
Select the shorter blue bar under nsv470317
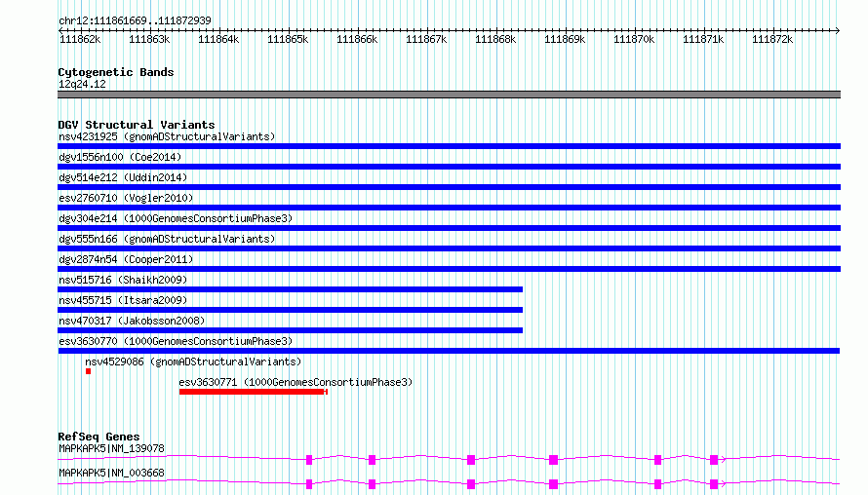(x=290, y=330)
